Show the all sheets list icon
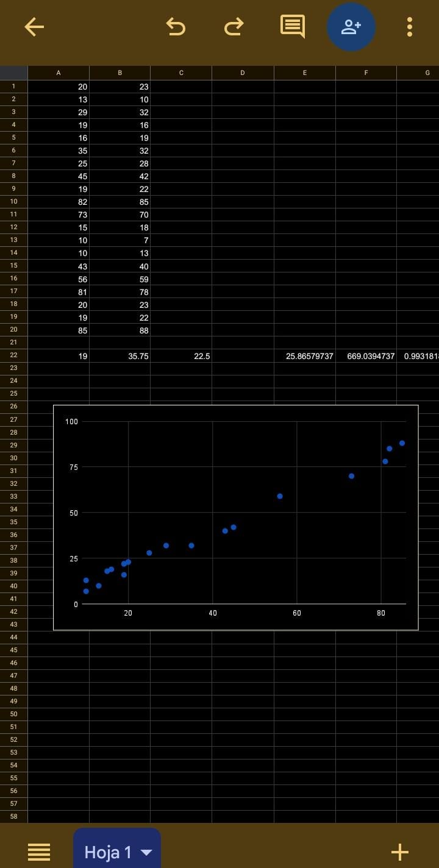Viewport: 439px width, 868px height. click(39, 852)
